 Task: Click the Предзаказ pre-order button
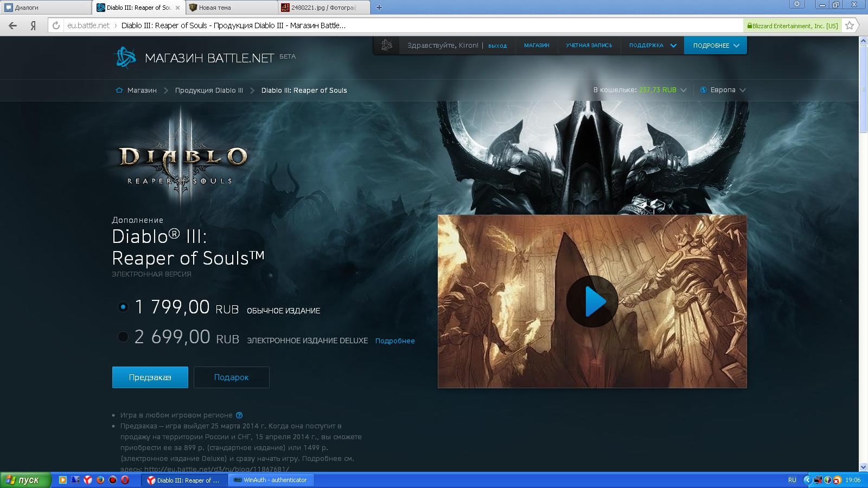150,377
